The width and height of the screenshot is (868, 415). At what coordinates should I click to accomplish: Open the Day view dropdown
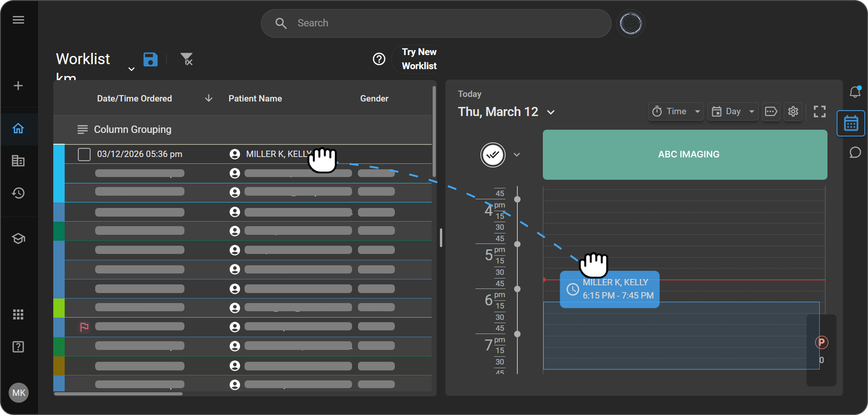[x=732, y=111]
